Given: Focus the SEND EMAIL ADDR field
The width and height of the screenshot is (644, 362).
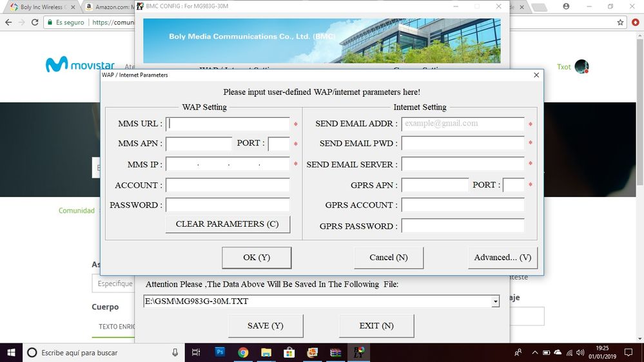Looking at the screenshot, I should click(463, 124).
